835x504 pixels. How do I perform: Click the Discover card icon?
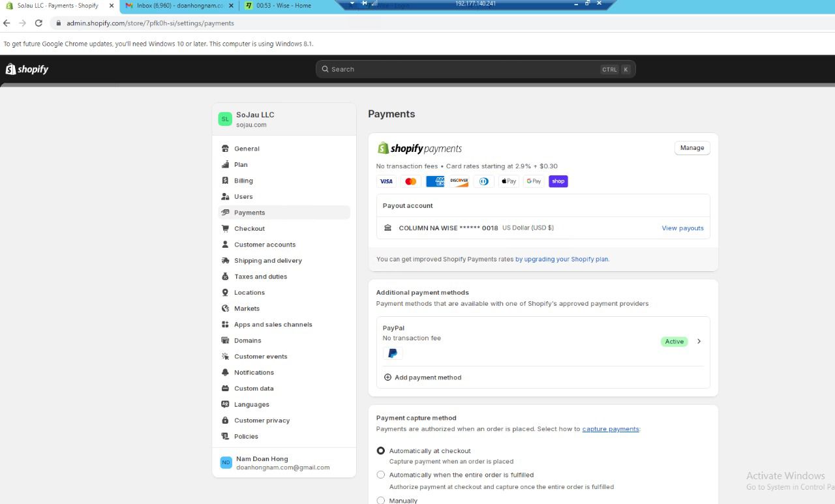point(459,181)
